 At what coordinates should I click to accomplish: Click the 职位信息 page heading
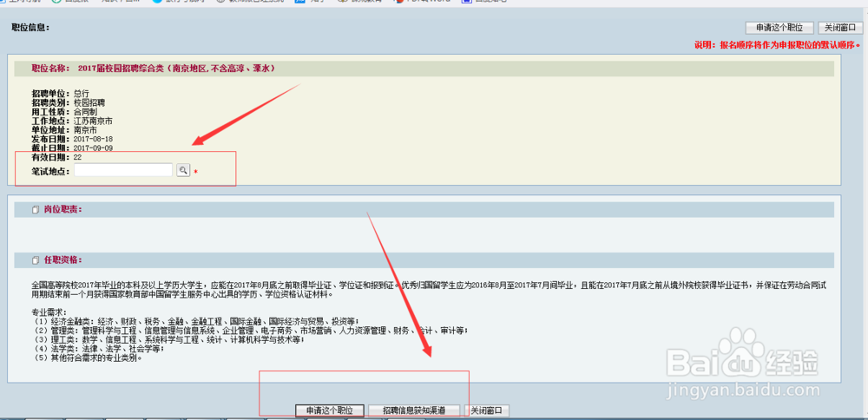point(30,27)
